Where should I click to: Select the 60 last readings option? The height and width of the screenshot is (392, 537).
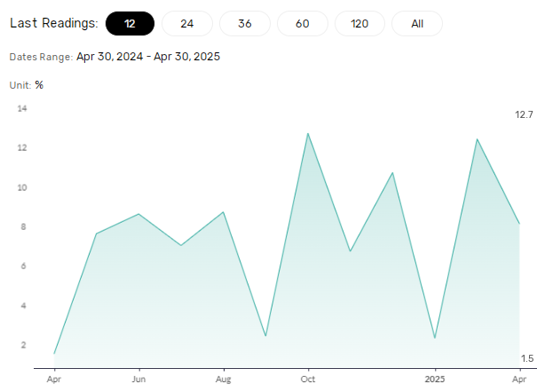[303, 24]
